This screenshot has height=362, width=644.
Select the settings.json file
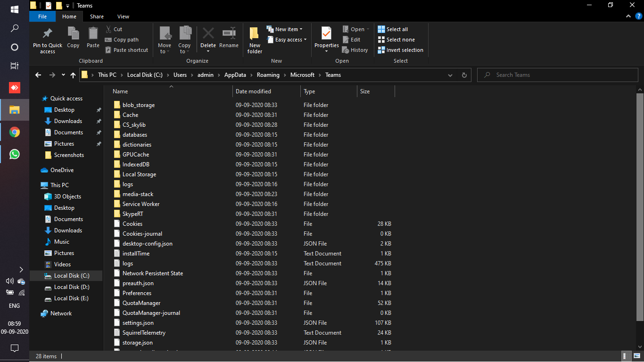tap(138, 323)
